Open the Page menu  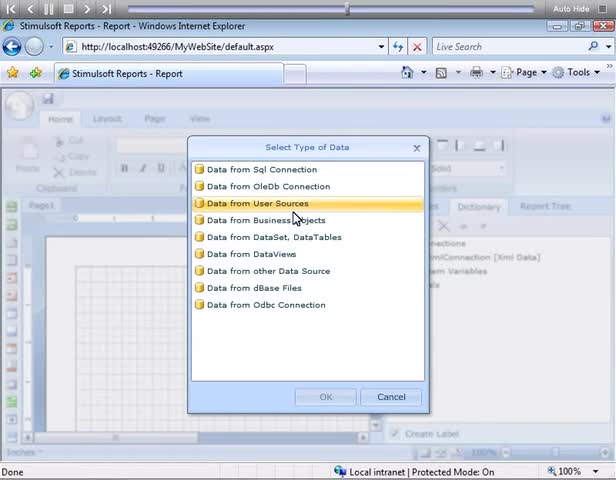tap(524, 73)
